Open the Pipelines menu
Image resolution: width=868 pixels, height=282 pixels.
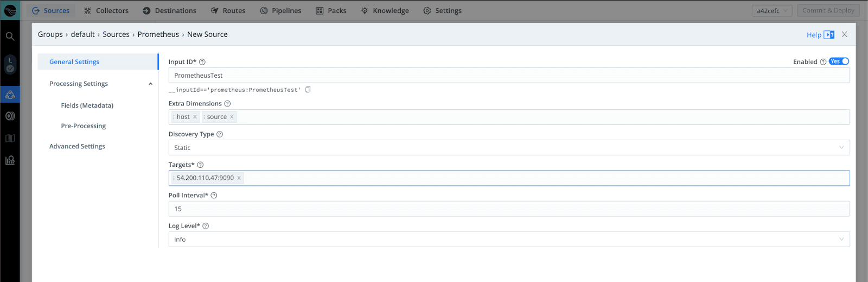point(280,11)
